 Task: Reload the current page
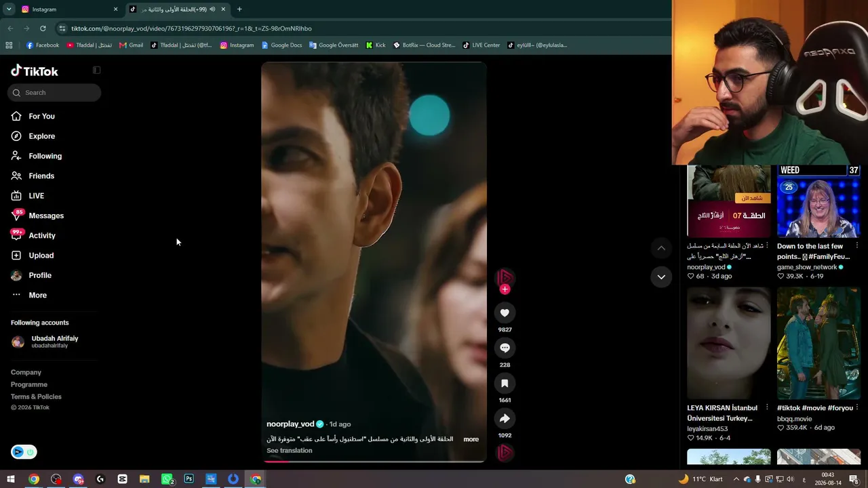coord(43,28)
